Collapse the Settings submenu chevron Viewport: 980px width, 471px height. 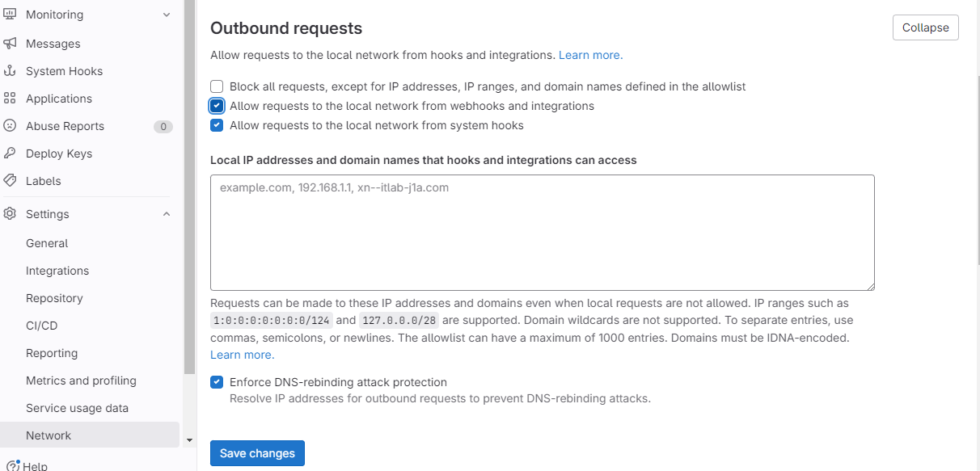(167, 214)
